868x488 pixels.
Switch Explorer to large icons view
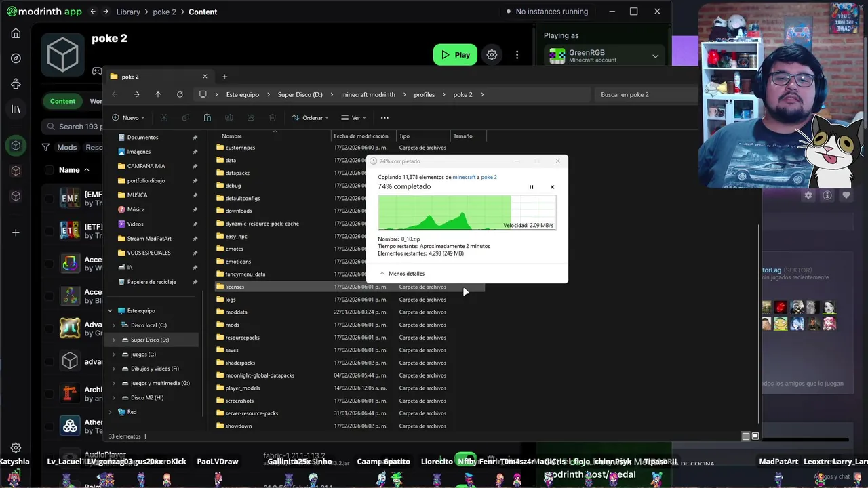point(755,436)
